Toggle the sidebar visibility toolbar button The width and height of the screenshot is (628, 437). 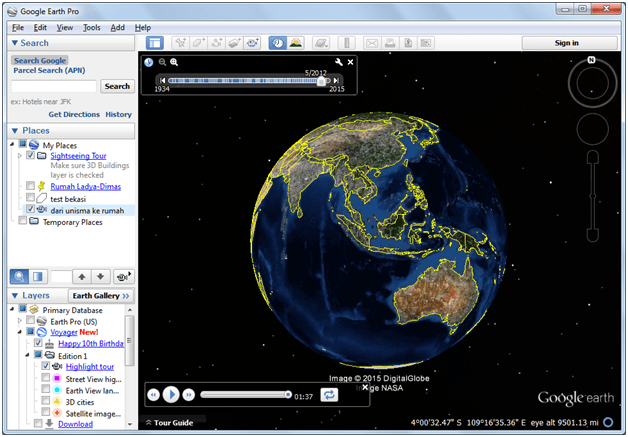coord(155,43)
